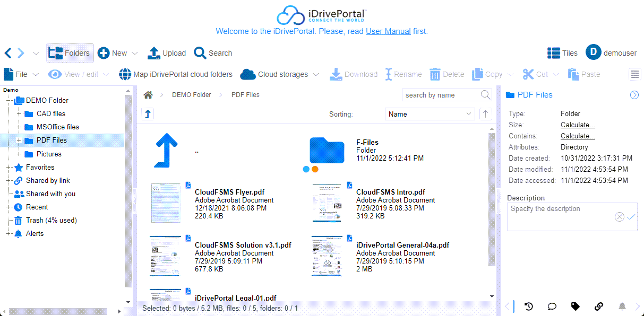Click the home icon in breadcrumb
644x316 pixels.
coord(148,95)
